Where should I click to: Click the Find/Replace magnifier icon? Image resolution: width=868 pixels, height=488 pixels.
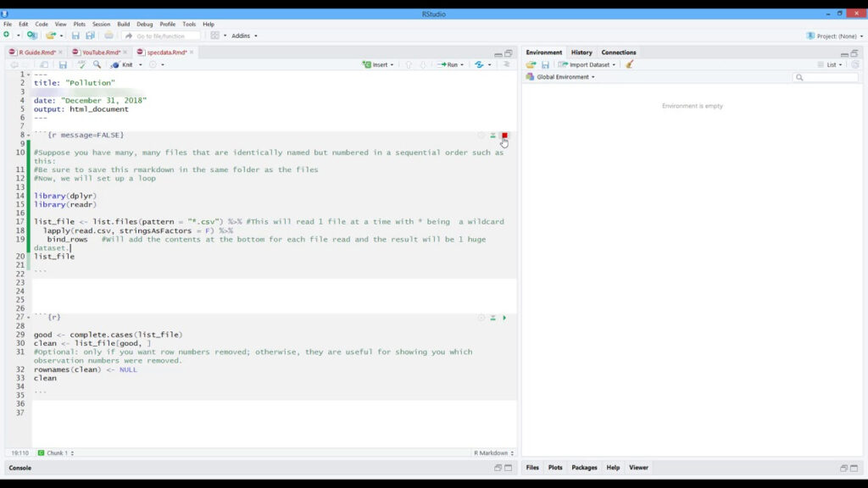tap(97, 64)
